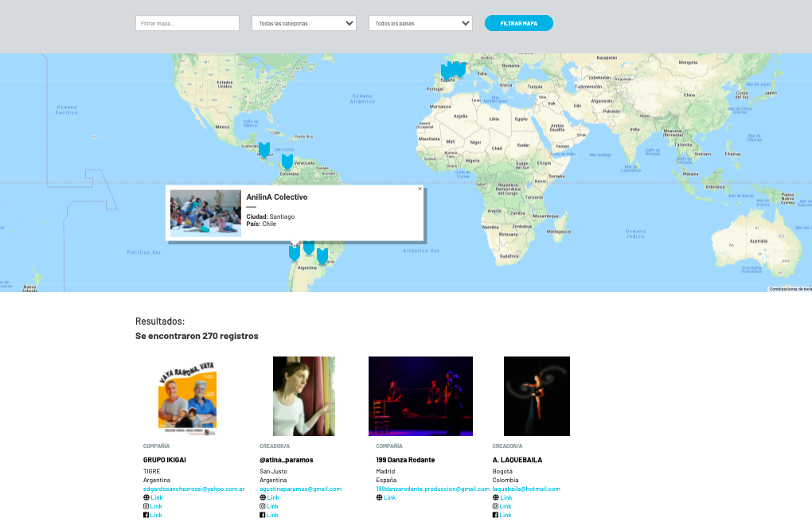Select the rightmost map marker over Spain
This screenshot has width=812, height=526.
pyautogui.click(x=460, y=69)
